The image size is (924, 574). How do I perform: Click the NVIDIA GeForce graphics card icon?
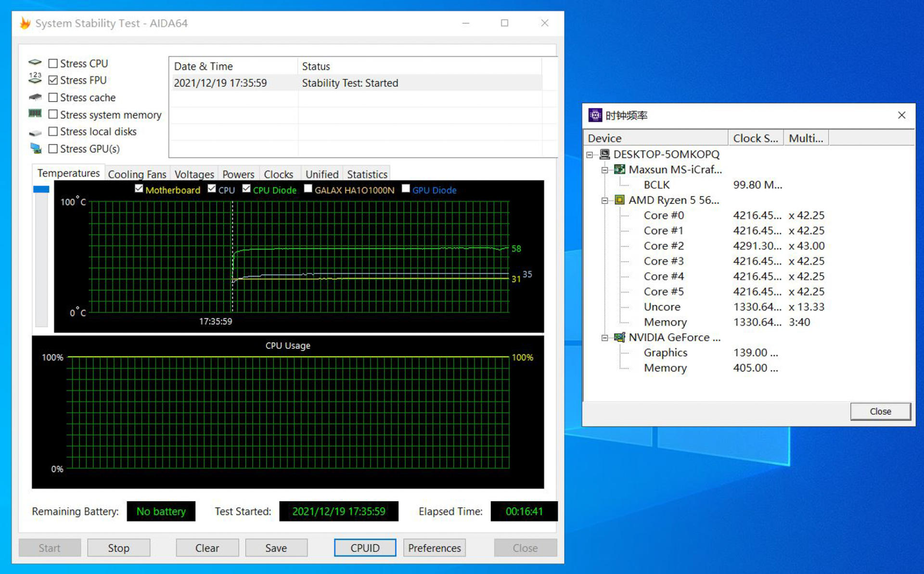click(620, 337)
